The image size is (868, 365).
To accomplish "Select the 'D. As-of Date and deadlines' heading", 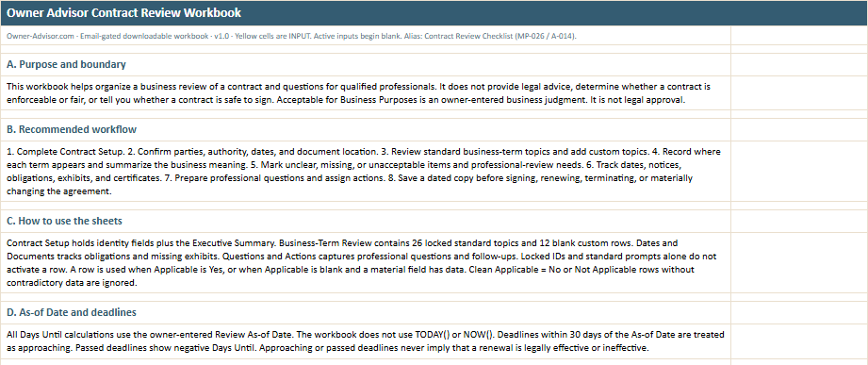I will click(366, 312).
